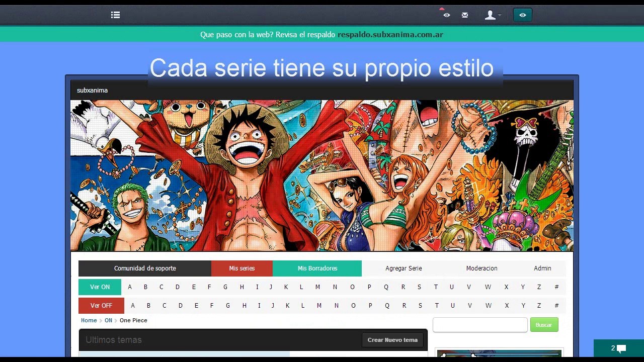Click Crear Nuevo tema button
The image size is (644, 362).
392,340
